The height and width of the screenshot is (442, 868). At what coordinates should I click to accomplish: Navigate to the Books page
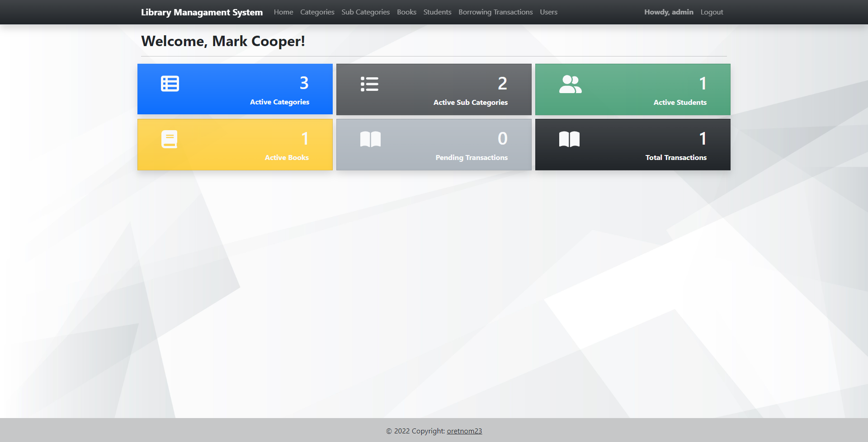click(x=406, y=12)
